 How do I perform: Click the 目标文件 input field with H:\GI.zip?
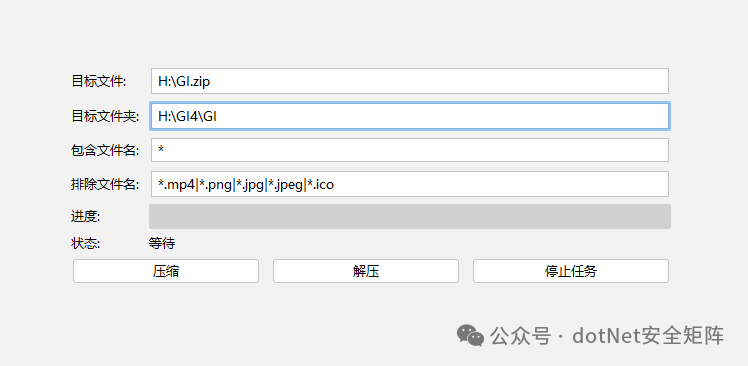coord(410,81)
